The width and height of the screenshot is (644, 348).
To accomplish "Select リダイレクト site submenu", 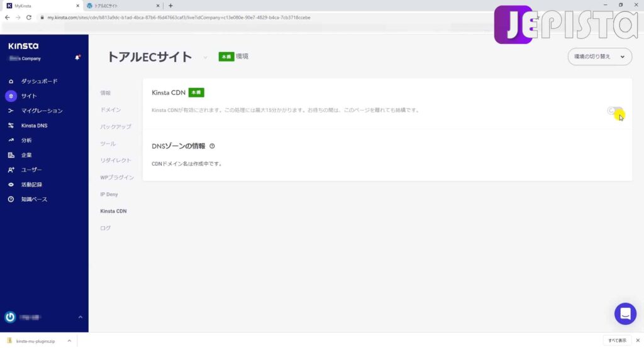I will click(116, 160).
